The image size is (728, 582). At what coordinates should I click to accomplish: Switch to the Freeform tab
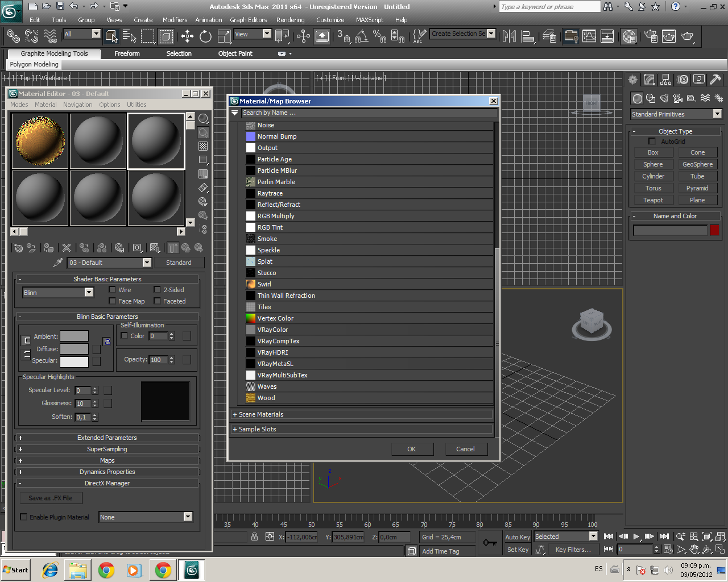click(x=127, y=53)
